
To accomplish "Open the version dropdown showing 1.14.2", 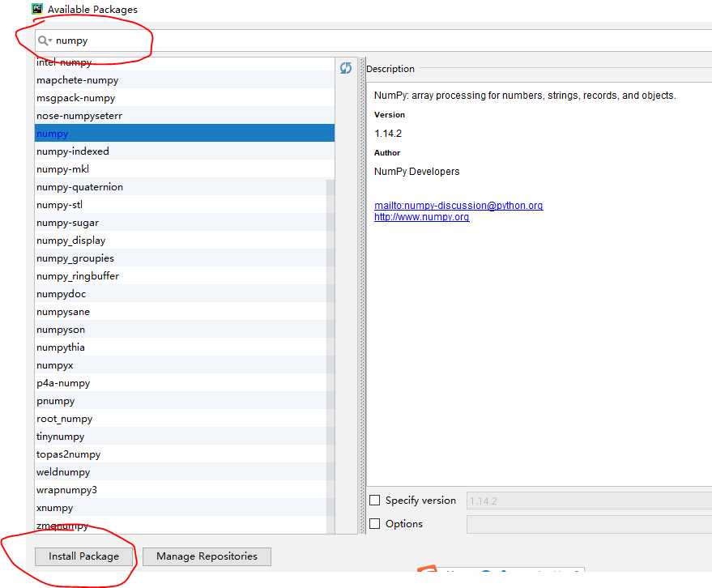I will tap(590, 501).
